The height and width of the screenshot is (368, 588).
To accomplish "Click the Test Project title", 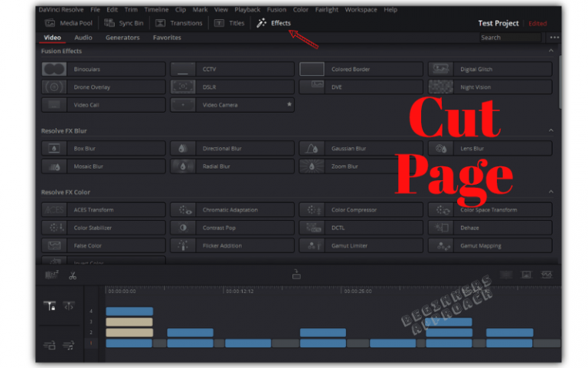I will [x=498, y=23].
